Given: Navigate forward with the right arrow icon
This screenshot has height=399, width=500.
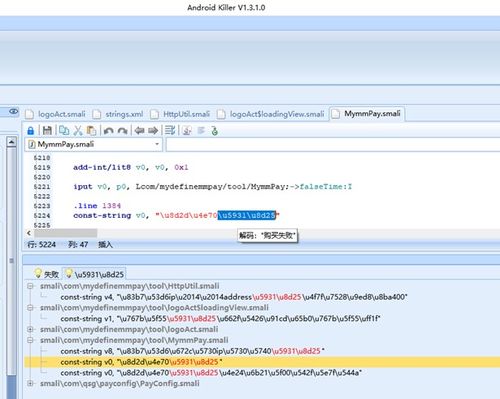Looking at the screenshot, I should pos(153,130).
